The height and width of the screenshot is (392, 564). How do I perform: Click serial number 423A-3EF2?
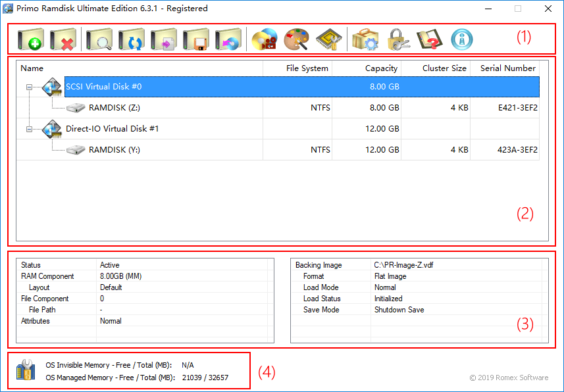point(517,149)
